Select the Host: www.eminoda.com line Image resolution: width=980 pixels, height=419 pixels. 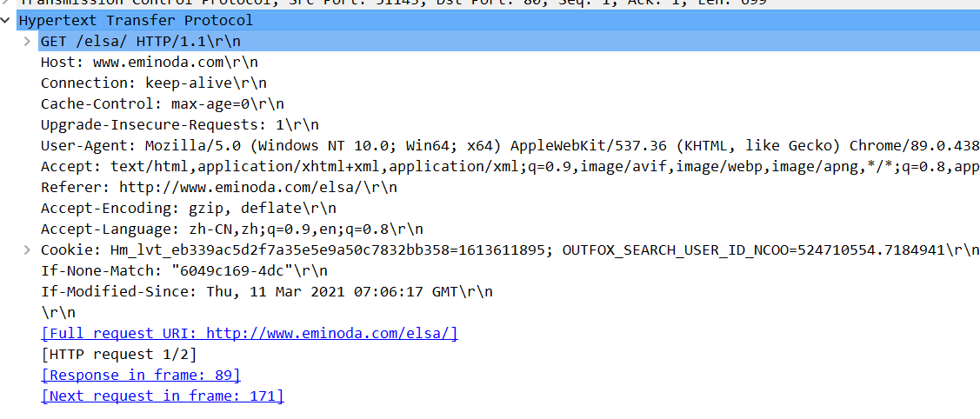coord(150,63)
